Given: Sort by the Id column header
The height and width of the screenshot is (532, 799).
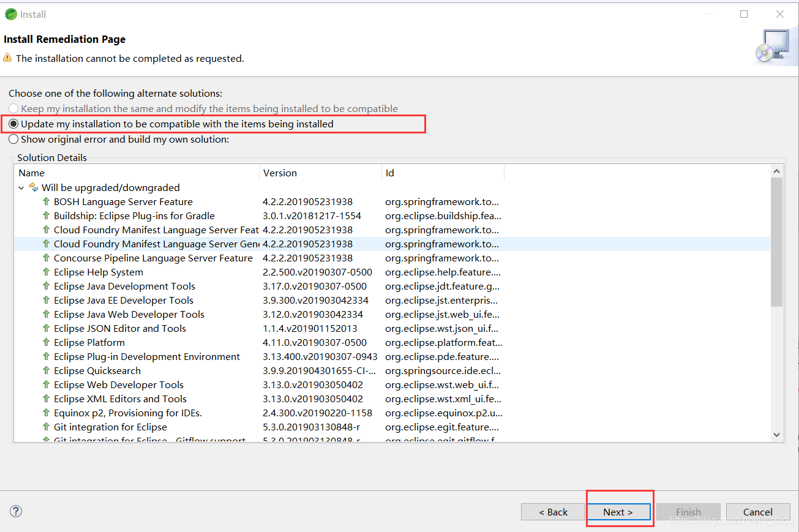Looking at the screenshot, I should tap(443, 173).
